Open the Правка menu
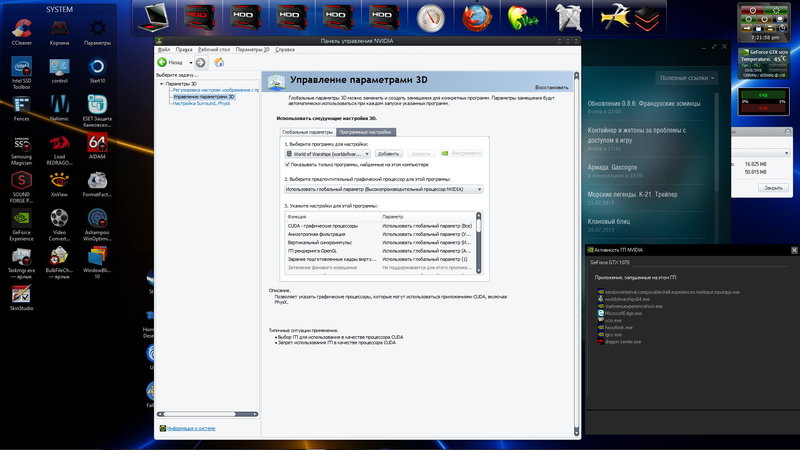The height and width of the screenshot is (450, 800). point(184,49)
